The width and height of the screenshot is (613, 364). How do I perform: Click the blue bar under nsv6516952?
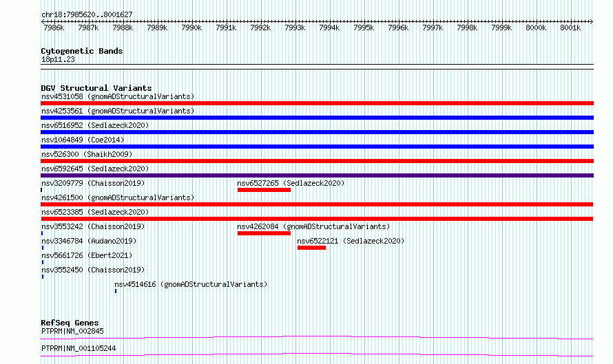click(317, 132)
